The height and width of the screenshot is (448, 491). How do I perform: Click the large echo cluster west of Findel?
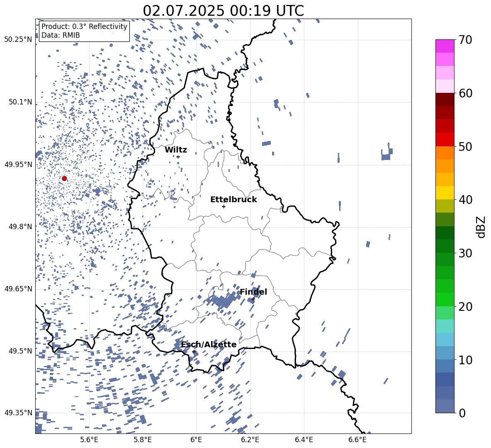223,301
